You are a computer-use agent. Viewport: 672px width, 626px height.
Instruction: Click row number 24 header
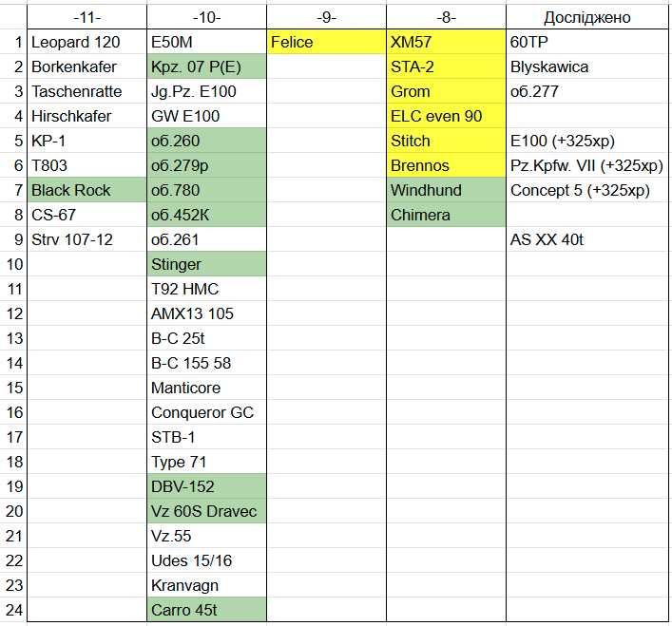point(13,610)
